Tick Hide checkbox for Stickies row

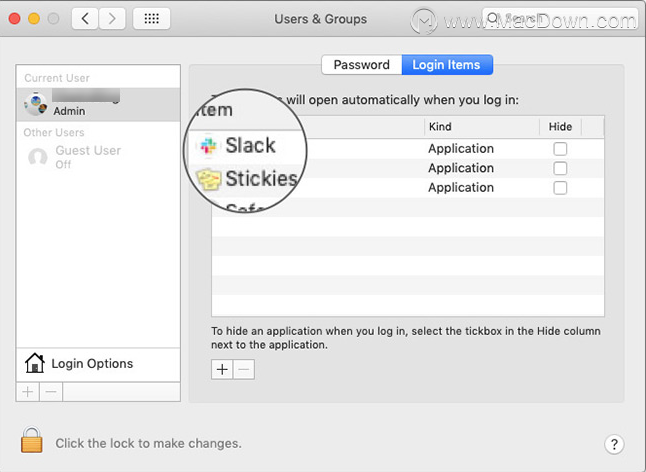[560, 168]
